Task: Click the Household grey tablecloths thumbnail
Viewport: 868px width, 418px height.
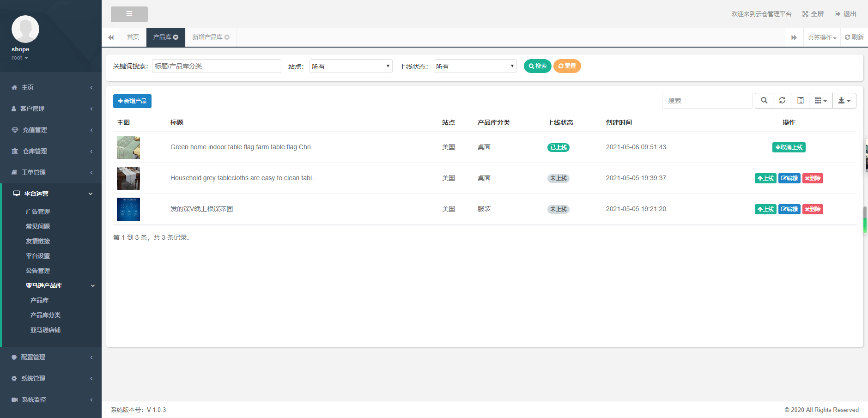Action: 128,178
